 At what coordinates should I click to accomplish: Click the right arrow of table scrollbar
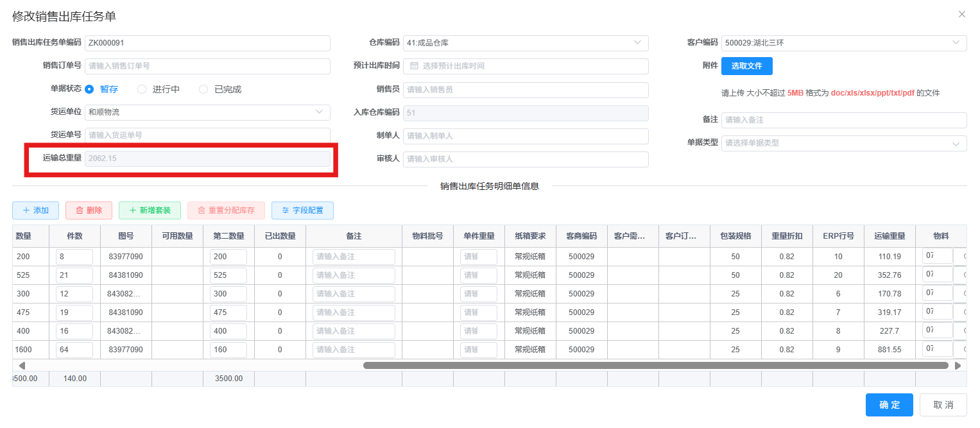click(958, 365)
